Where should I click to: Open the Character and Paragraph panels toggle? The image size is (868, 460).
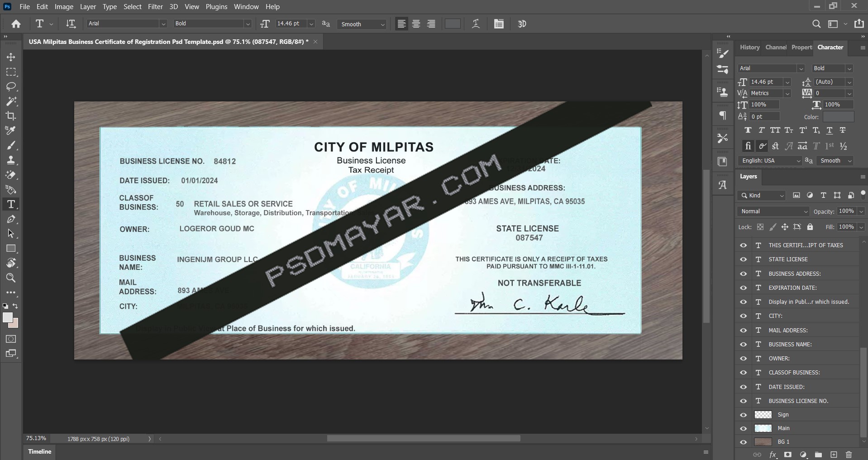[x=499, y=24]
